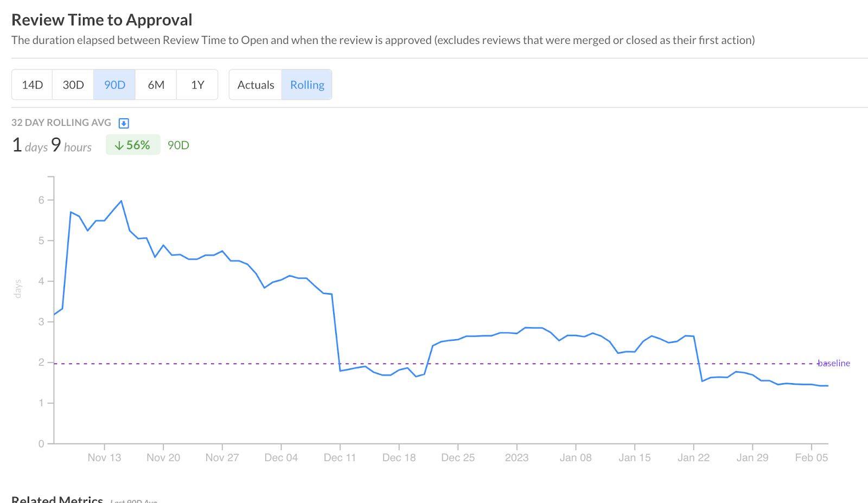Click the Jan 22 axis label
Screen dimensions: 868x503
pyautogui.click(x=693, y=457)
